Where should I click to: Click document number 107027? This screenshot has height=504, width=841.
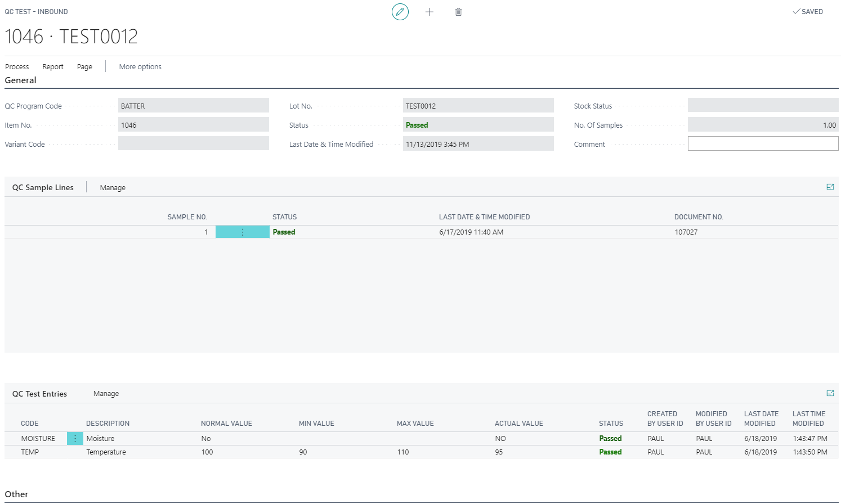[x=686, y=232]
